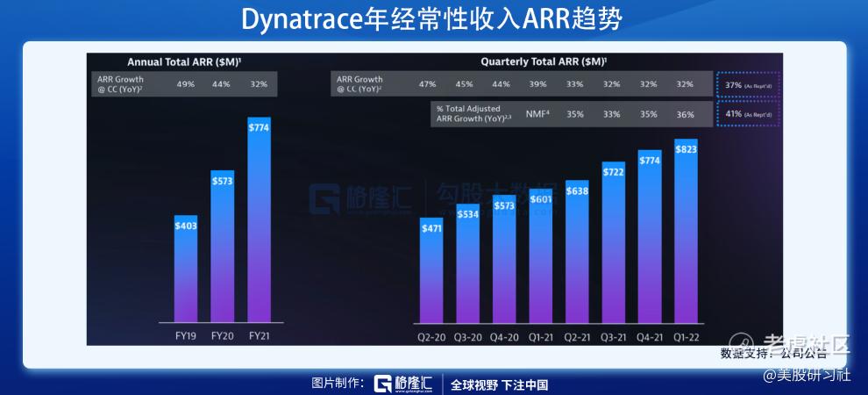Click the $534 bar value
This screenshot has width=868, height=395.
tap(468, 215)
